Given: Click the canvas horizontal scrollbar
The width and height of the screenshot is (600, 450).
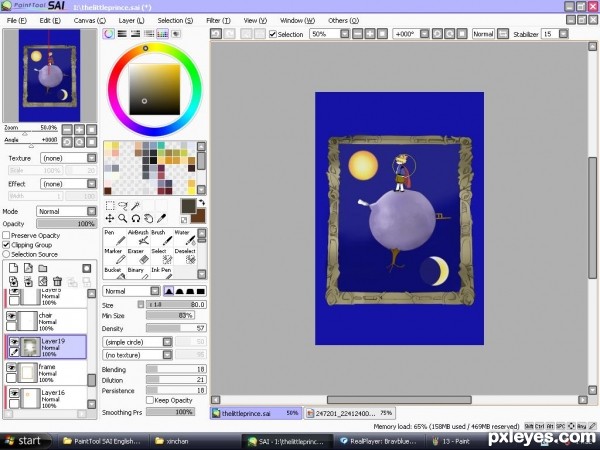Looking at the screenshot, I should (x=399, y=400).
